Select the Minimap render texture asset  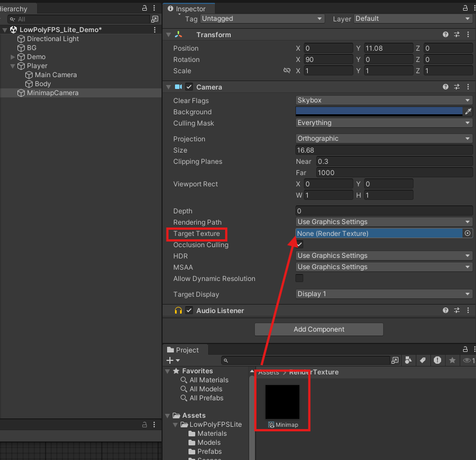282,406
